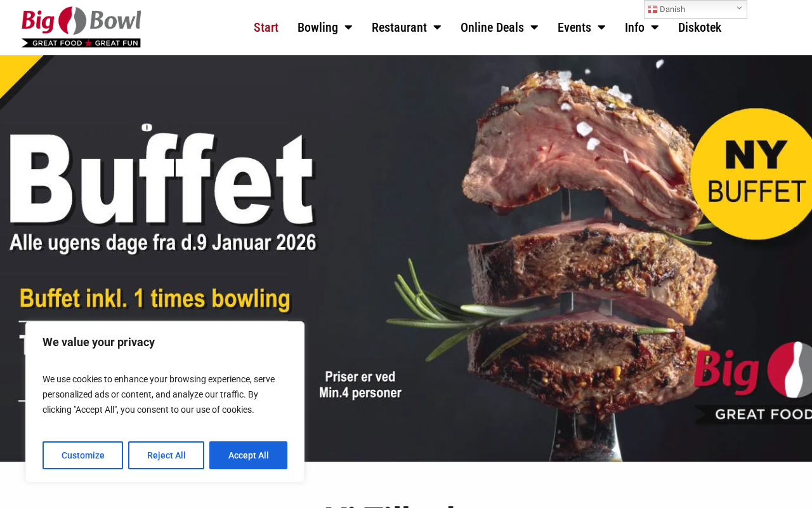Click the Danish flag icon
812x508 pixels.
(653, 10)
